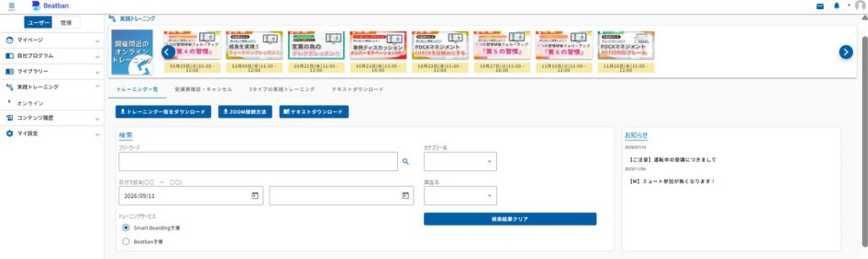This screenshot has width=868, height=259.
Task: Open the 第4の習慣 training thumbnail
Action: tap(191, 45)
